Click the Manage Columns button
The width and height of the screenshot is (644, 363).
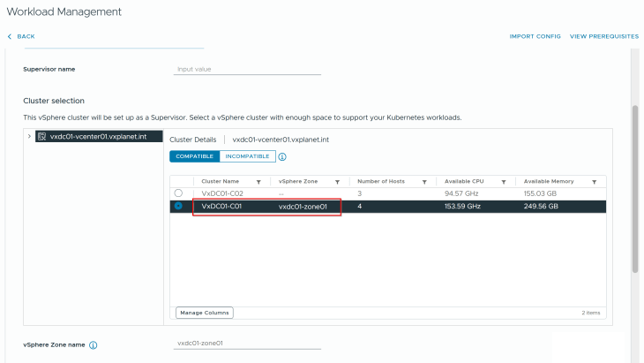pyautogui.click(x=205, y=313)
